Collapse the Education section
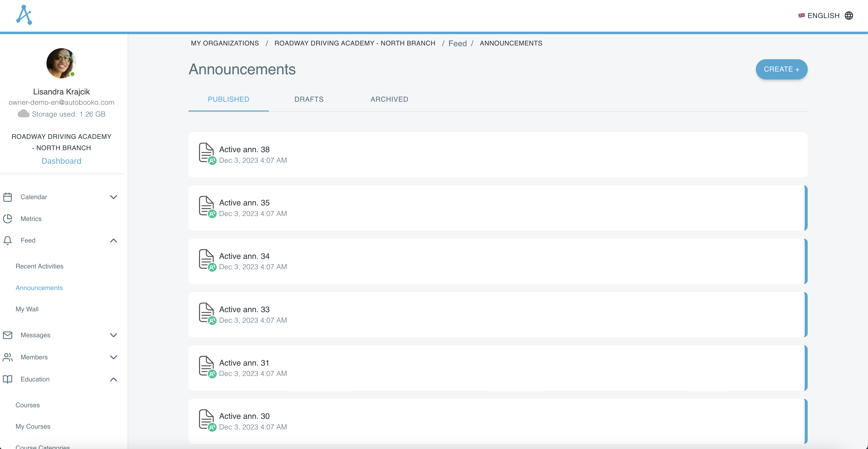Image resolution: width=868 pixels, height=449 pixels. [114, 379]
